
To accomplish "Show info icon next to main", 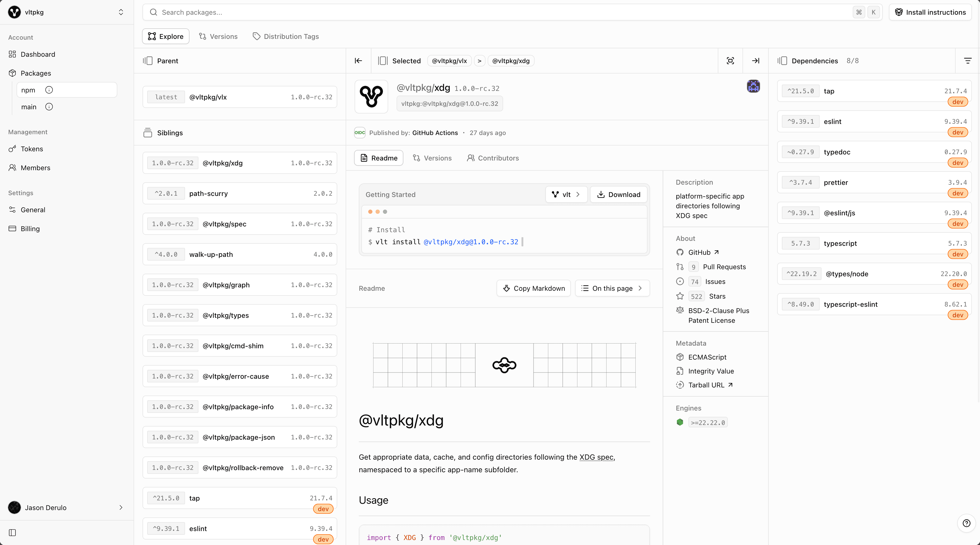I will (49, 107).
